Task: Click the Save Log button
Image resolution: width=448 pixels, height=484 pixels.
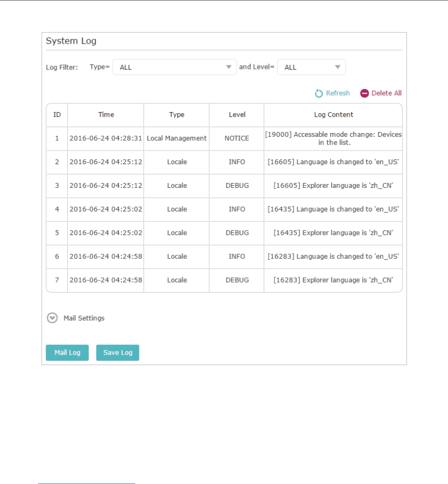Action: pos(118,352)
